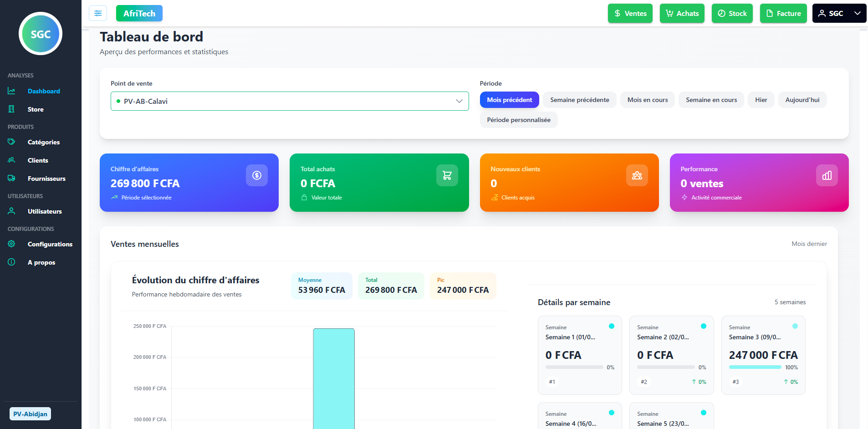
Task: Click the Facture button in the top bar
Action: 783,13
